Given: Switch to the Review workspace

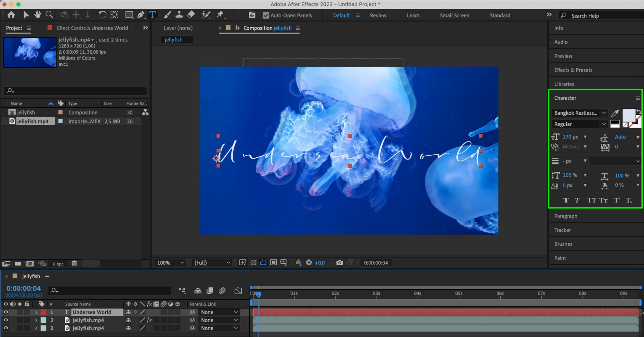Looking at the screenshot, I should pos(378,15).
